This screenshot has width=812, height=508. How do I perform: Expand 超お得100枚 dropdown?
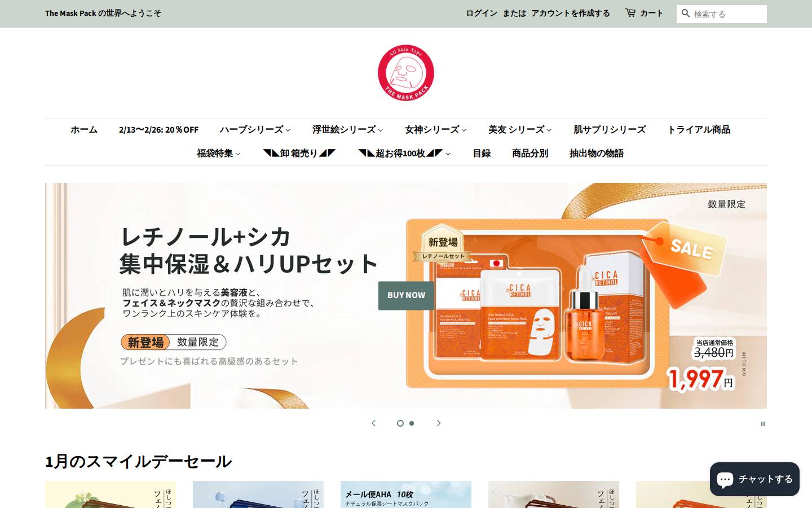coord(404,154)
